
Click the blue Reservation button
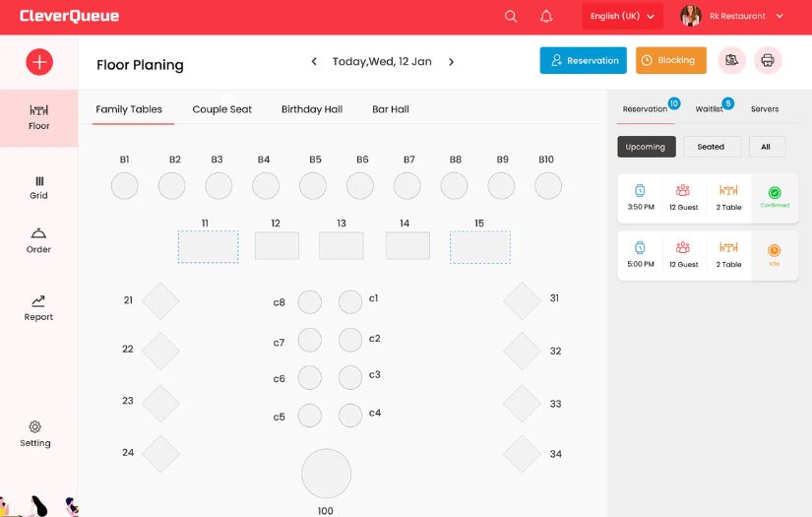[583, 61]
